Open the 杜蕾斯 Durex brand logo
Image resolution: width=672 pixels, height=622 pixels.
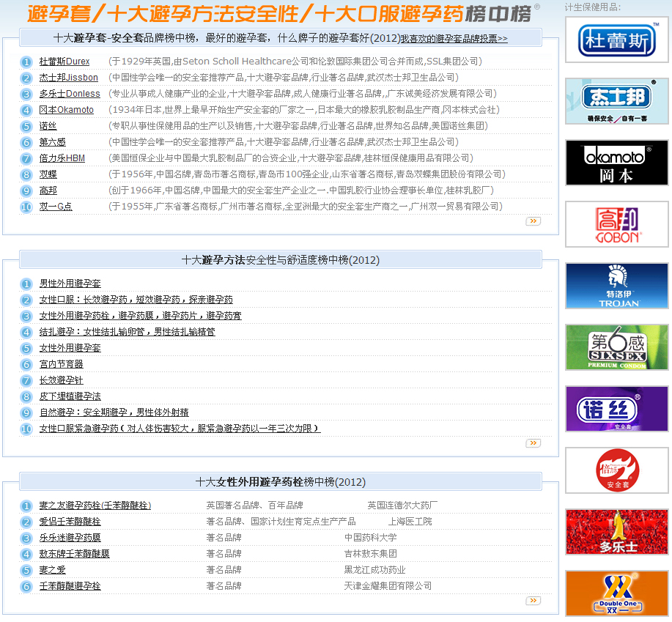point(617,40)
